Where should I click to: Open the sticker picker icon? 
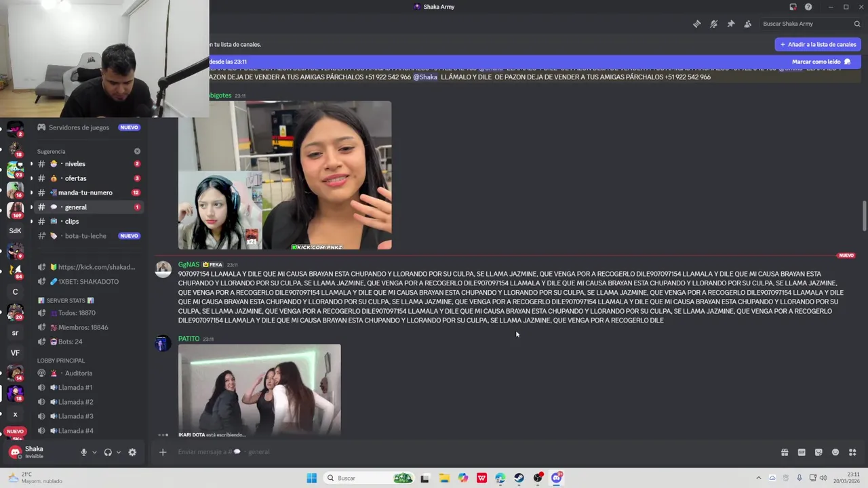[x=818, y=452]
